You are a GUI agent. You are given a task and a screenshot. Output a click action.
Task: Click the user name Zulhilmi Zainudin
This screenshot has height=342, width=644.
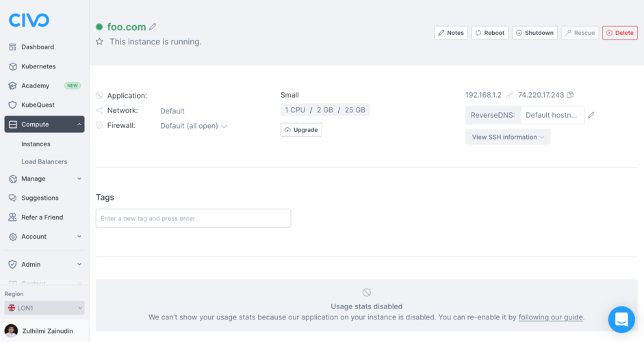point(48,331)
